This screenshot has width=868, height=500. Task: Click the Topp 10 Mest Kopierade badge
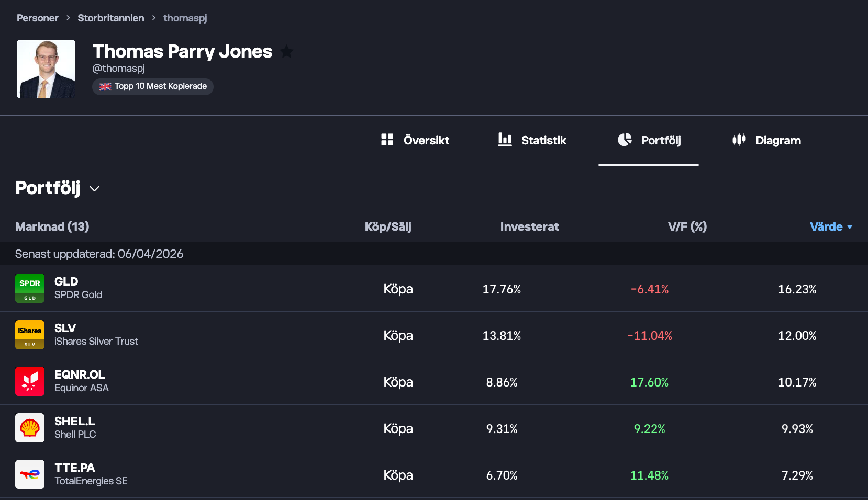tap(153, 86)
